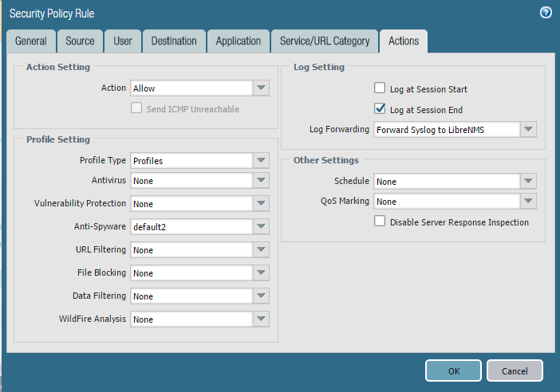
Task: Switch to the Source tab
Action: point(80,41)
